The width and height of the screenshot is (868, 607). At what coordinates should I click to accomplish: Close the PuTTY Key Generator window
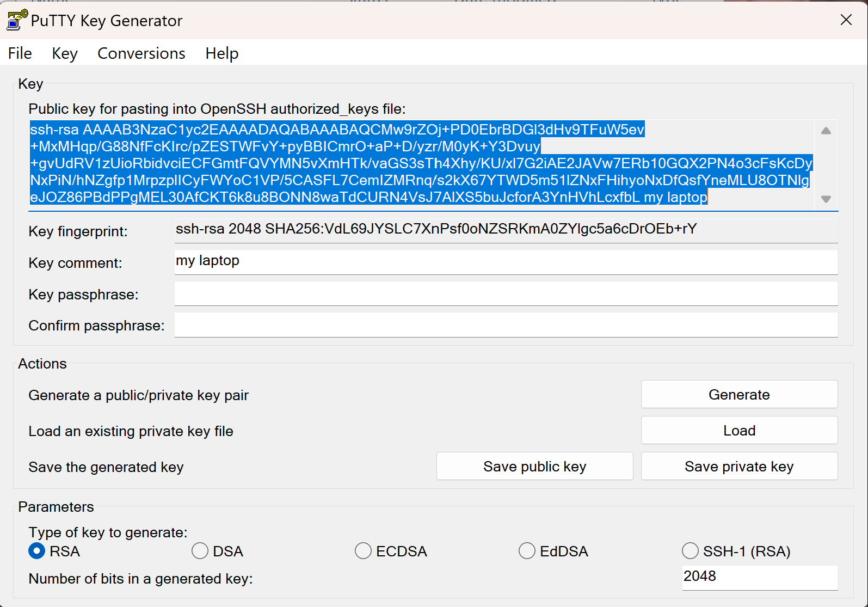pyautogui.click(x=846, y=20)
